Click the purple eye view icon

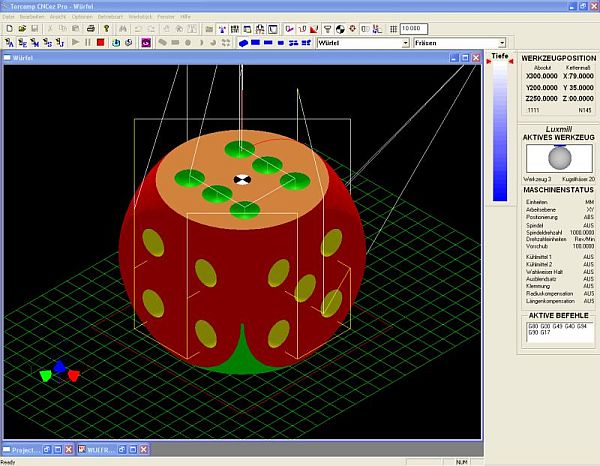tap(146, 43)
